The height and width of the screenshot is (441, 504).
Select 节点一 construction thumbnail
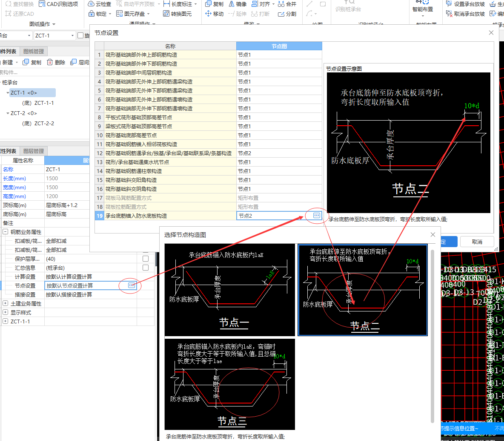click(x=229, y=289)
